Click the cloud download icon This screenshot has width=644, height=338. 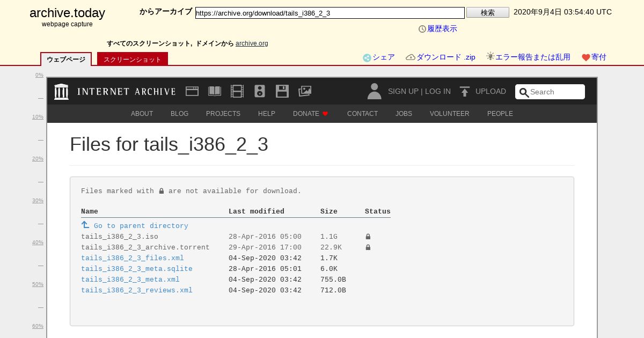(411, 57)
